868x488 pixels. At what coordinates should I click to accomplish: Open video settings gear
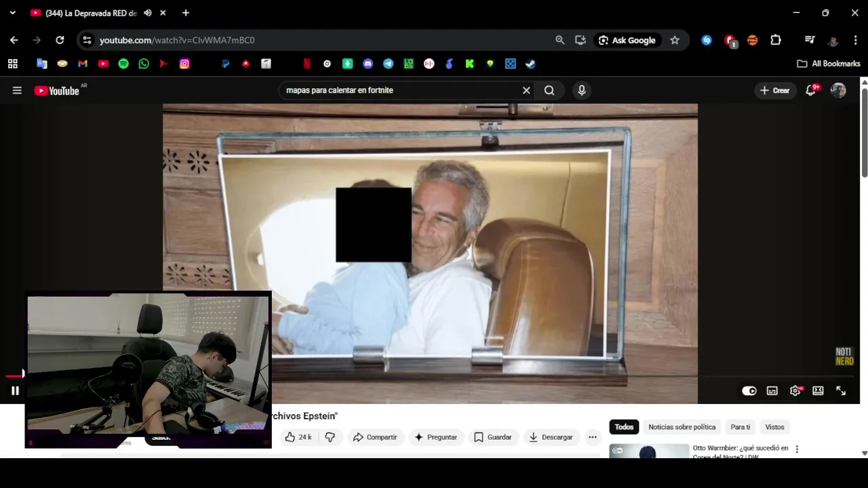(795, 390)
